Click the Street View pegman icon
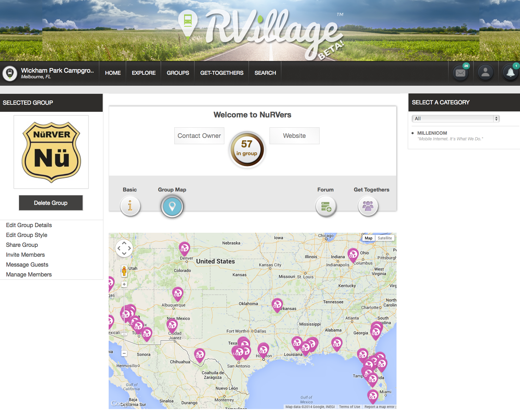 [x=124, y=271]
